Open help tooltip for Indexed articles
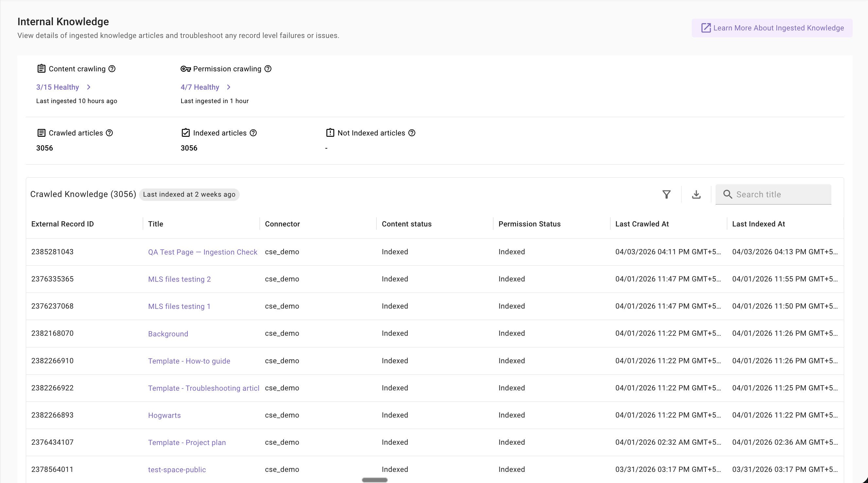 tap(253, 133)
